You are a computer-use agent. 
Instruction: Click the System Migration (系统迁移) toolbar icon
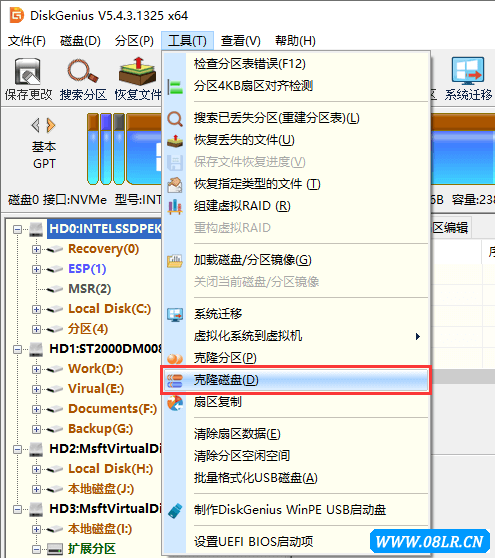pos(468,71)
